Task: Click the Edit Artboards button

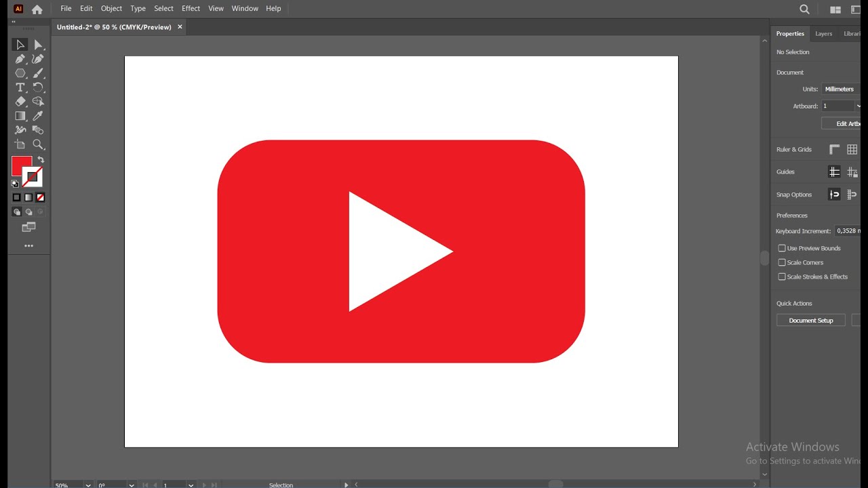Action: pyautogui.click(x=842, y=123)
